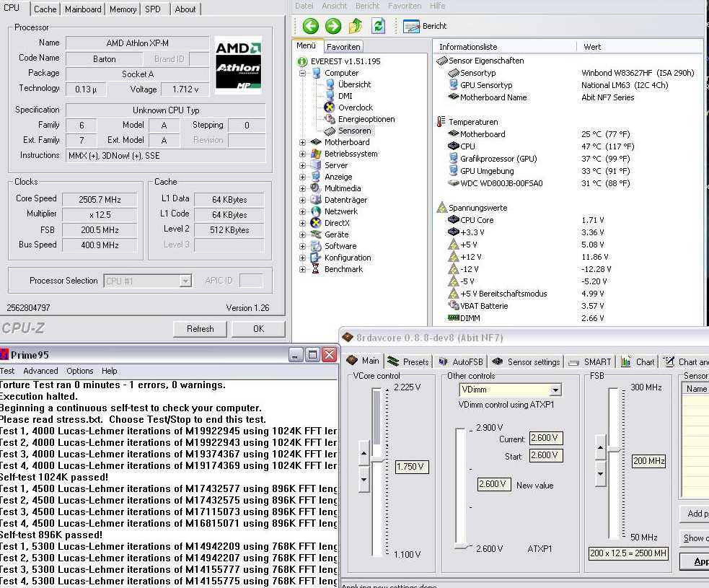Expand the Software tree node
This screenshot has height=588, width=709.
coord(302,246)
